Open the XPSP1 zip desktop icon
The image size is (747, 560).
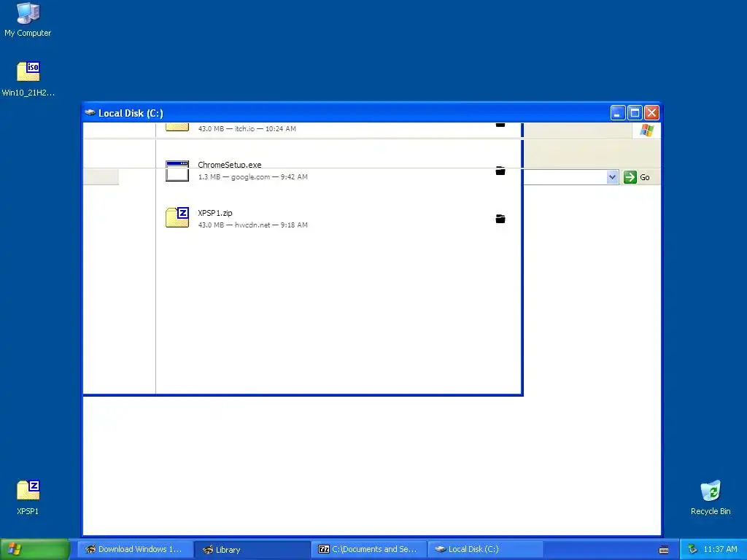tap(28, 497)
